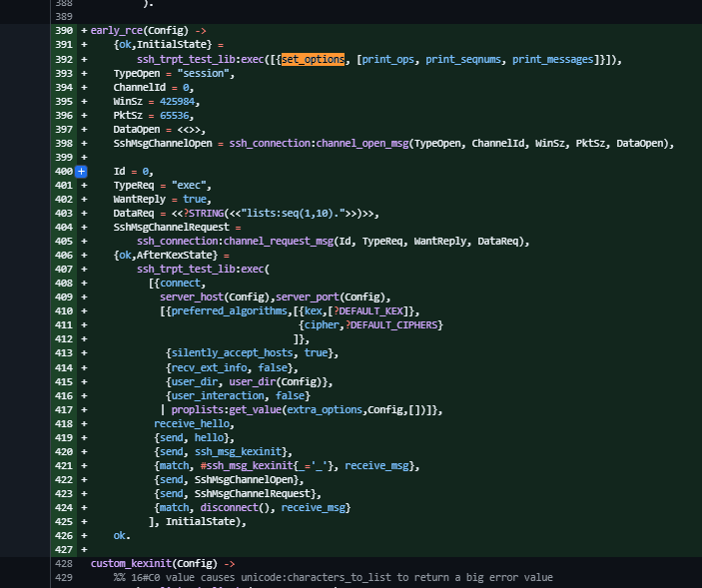Click the print_seqnums atom

click(x=463, y=59)
